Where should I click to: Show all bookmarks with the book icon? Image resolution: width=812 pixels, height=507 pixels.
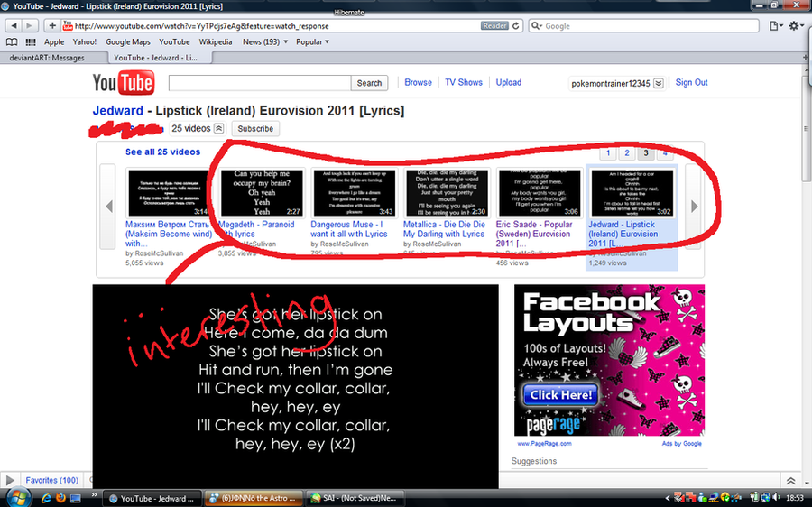tap(12, 41)
